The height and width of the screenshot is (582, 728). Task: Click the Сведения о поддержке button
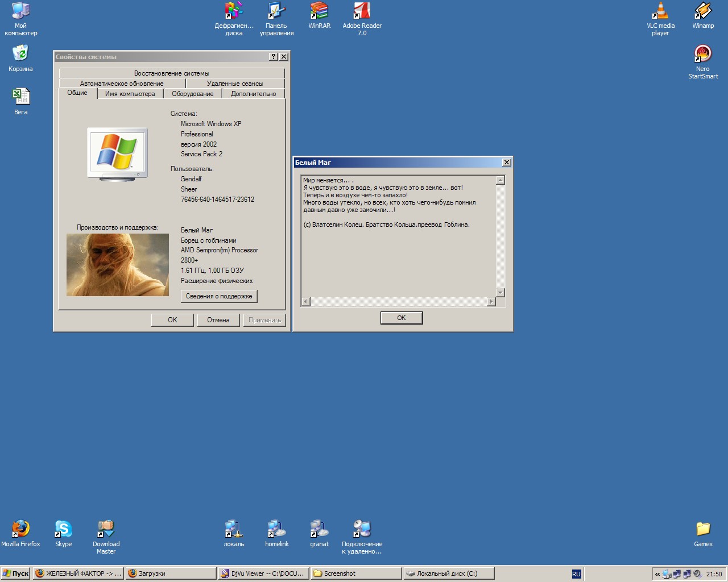[x=219, y=296]
